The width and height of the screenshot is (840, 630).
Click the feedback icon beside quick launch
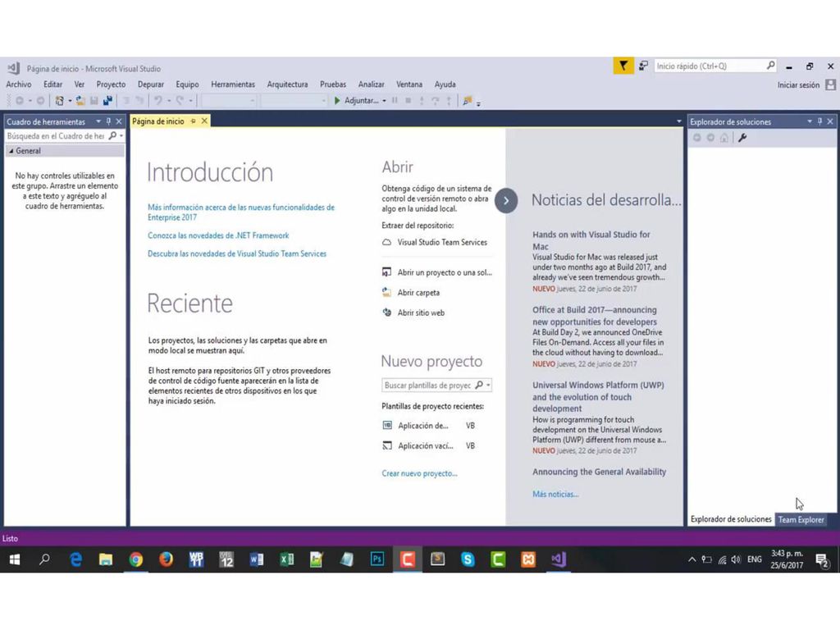[x=643, y=66]
